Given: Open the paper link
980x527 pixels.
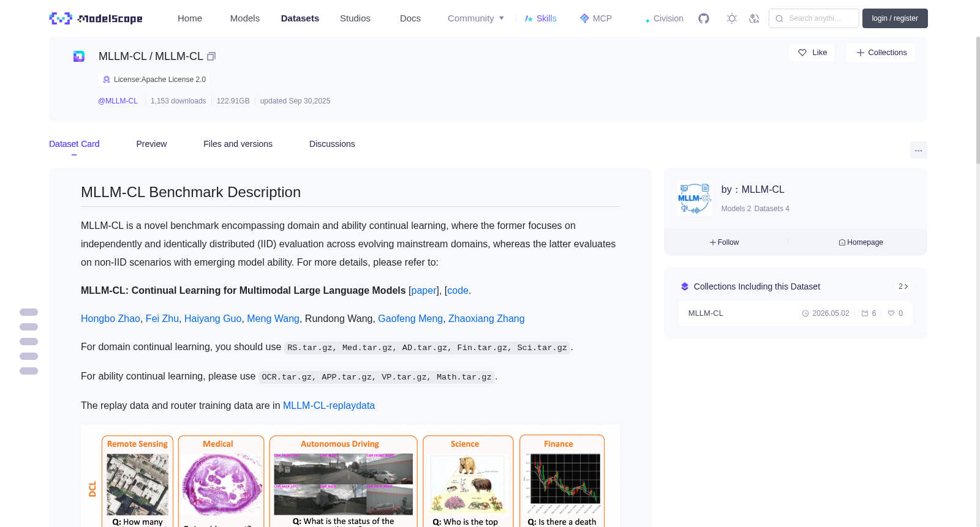Looking at the screenshot, I should pos(424,291).
